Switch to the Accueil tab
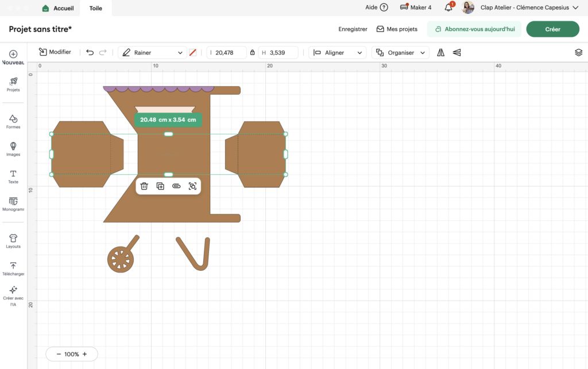 point(58,8)
